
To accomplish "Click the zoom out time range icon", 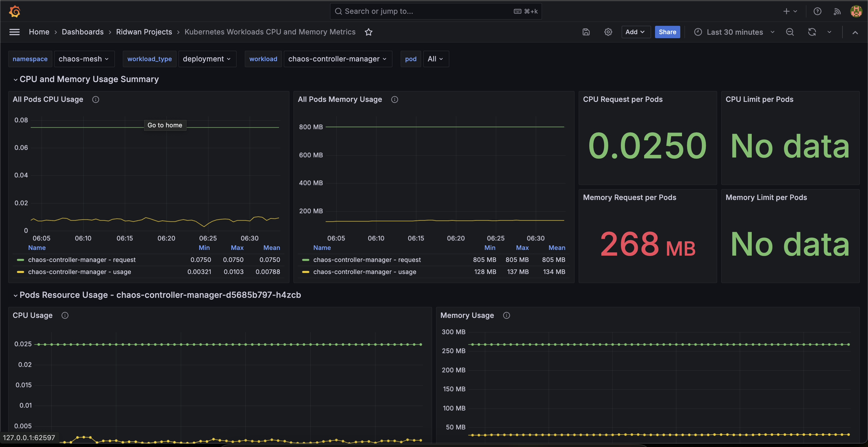I will (x=790, y=32).
